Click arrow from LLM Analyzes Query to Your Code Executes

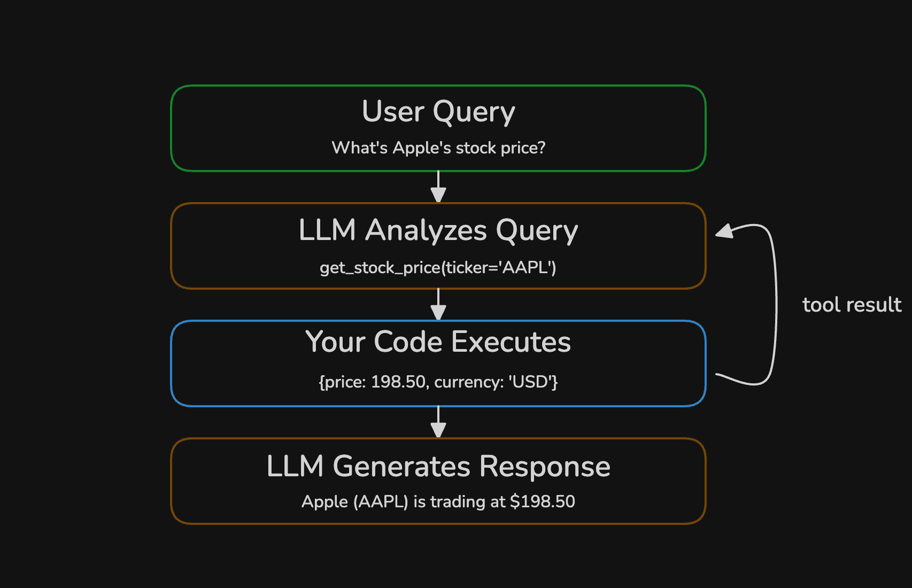click(438, 304)
